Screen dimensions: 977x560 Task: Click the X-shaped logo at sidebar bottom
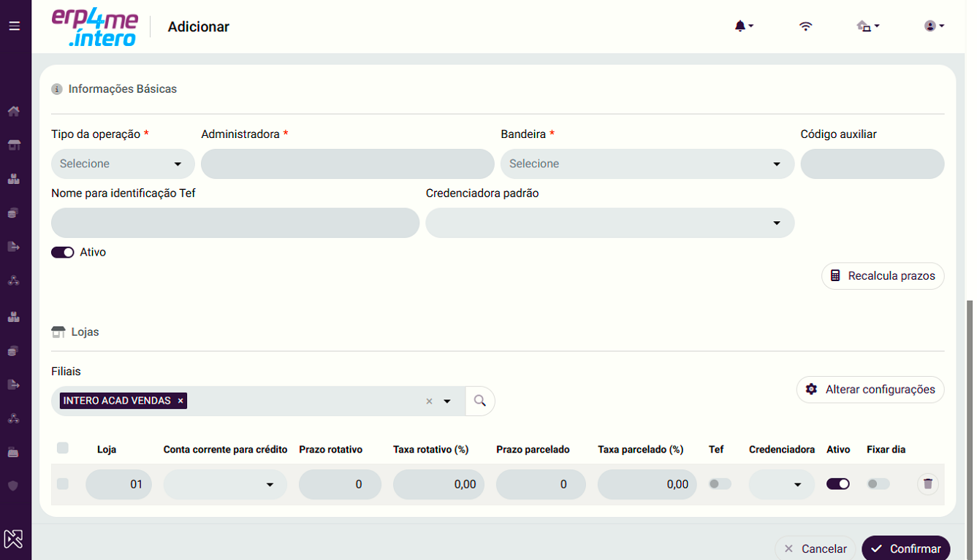click(x=13, y=539)
